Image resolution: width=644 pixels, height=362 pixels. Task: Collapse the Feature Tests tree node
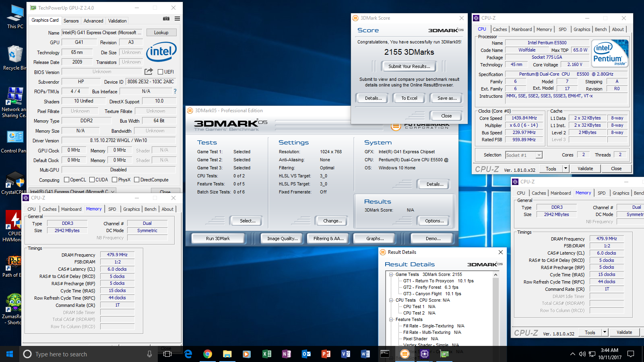[391, 319]
